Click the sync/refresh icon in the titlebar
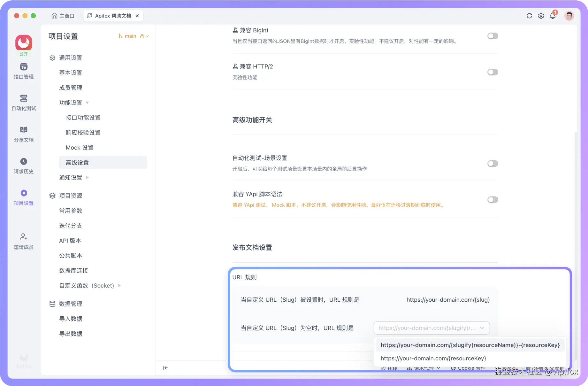The image size is (588, 386). pos(529,15)
